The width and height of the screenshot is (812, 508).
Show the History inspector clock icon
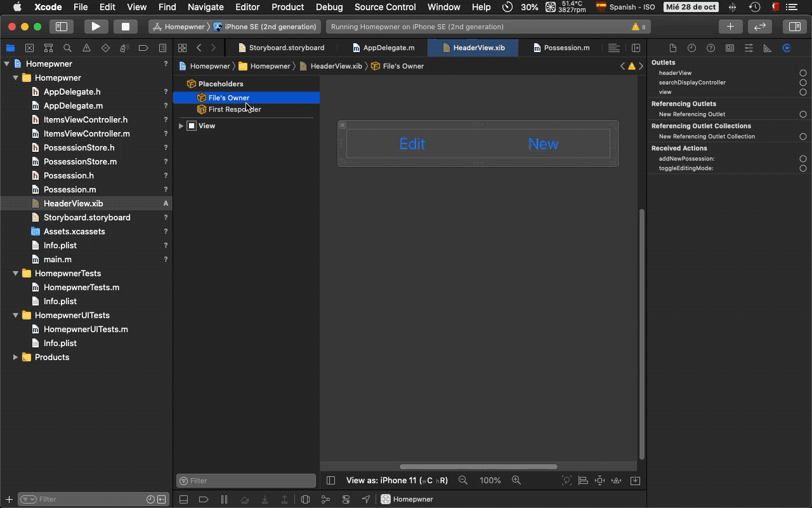[692, 48]
